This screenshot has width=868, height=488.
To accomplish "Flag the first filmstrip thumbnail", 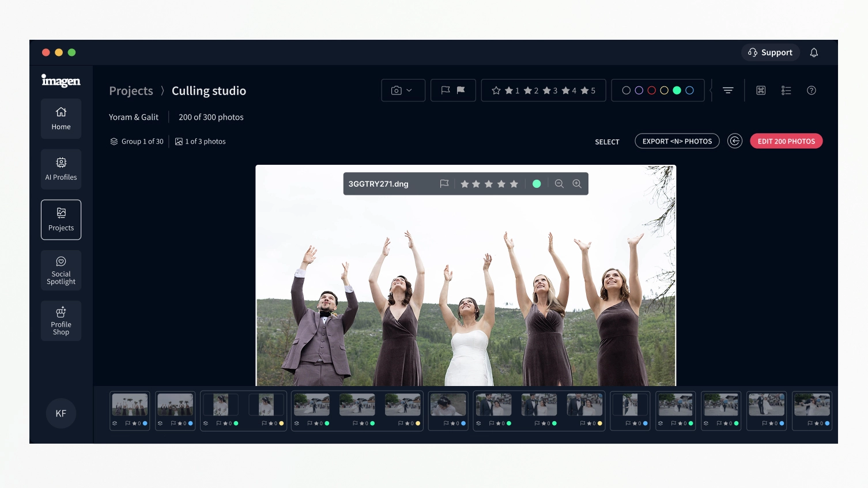I will tap(128, 423).
